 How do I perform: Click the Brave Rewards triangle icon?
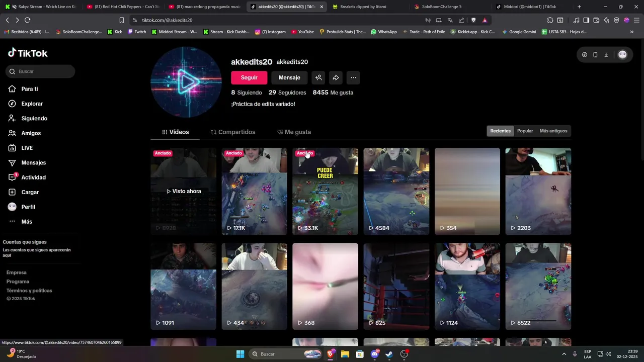pos(485,20)
